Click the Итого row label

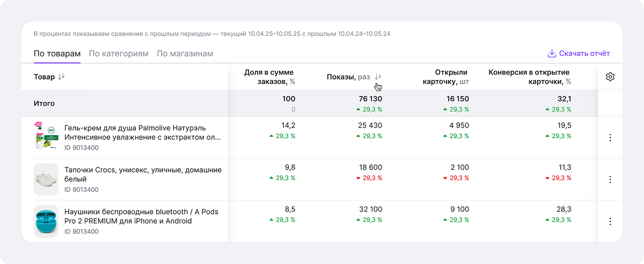click(44, 103)
